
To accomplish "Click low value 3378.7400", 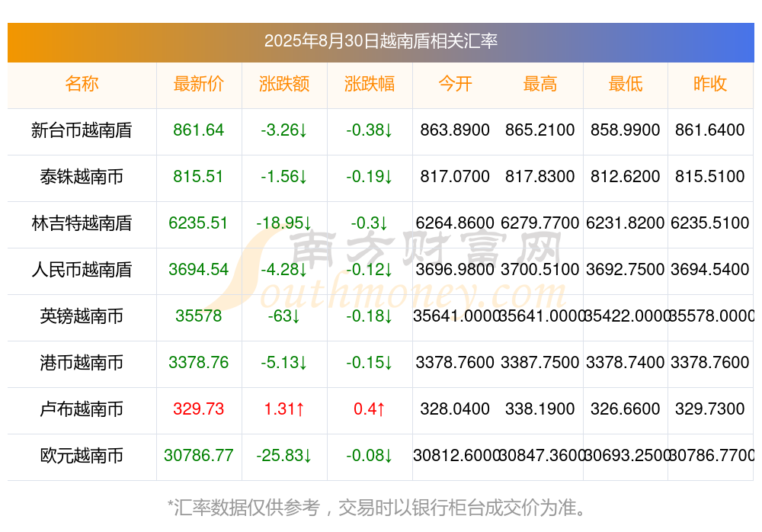I will 626,362.
